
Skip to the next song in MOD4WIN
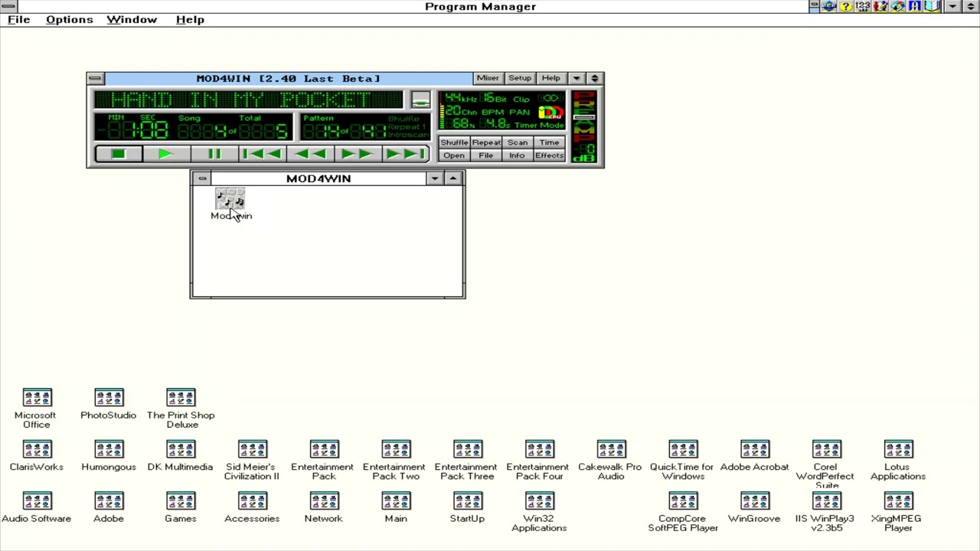406,155
